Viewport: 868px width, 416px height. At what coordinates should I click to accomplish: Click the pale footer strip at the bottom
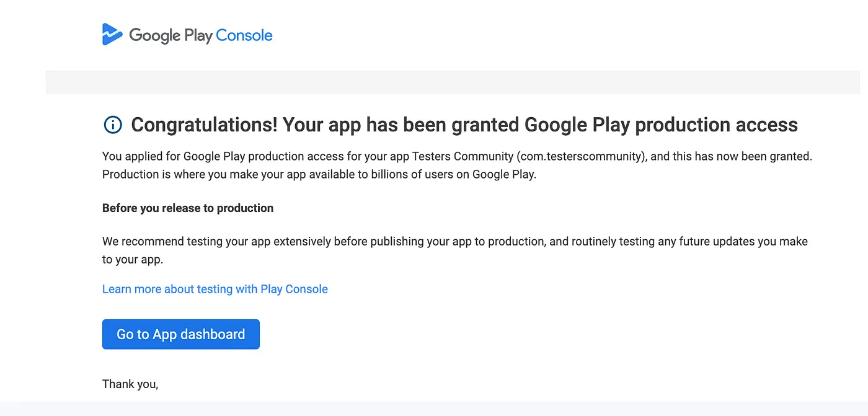coord(434,409)
